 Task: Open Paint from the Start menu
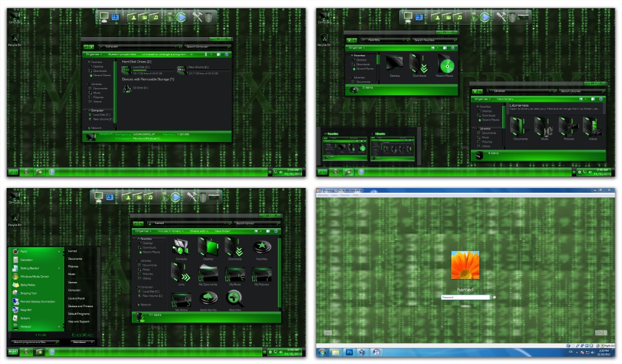click(x=24, y=251)
